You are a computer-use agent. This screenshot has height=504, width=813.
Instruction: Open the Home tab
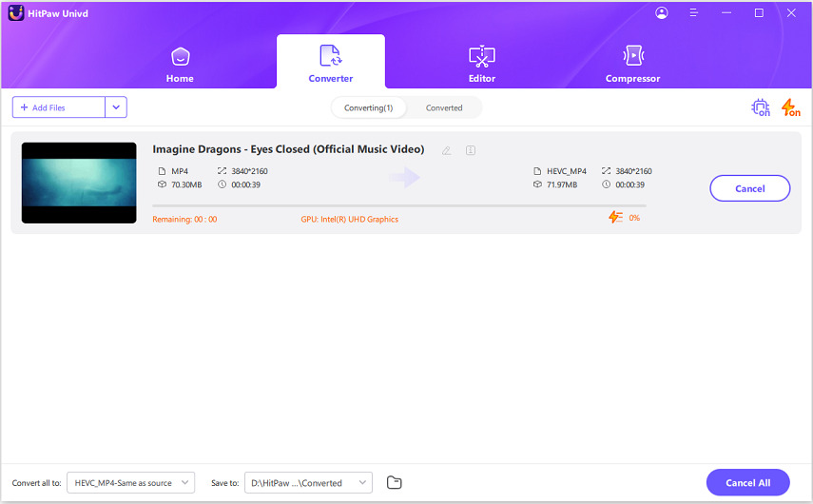(x=180, y=65)
